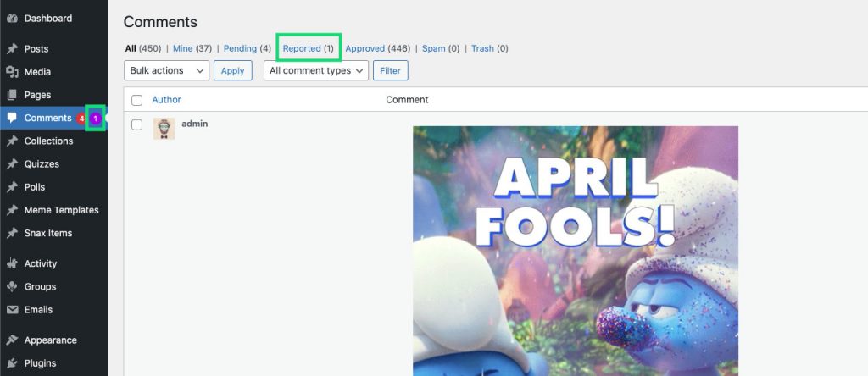Open Emails menu label
The height and width of the screenshot is (376, 868).
click(x=39, y=310)
